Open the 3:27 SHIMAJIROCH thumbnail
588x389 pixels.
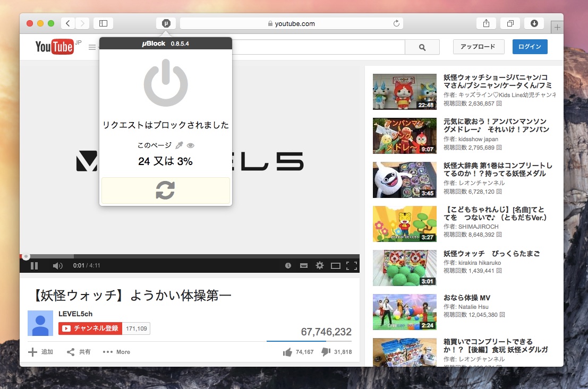(x=405, y=224)
